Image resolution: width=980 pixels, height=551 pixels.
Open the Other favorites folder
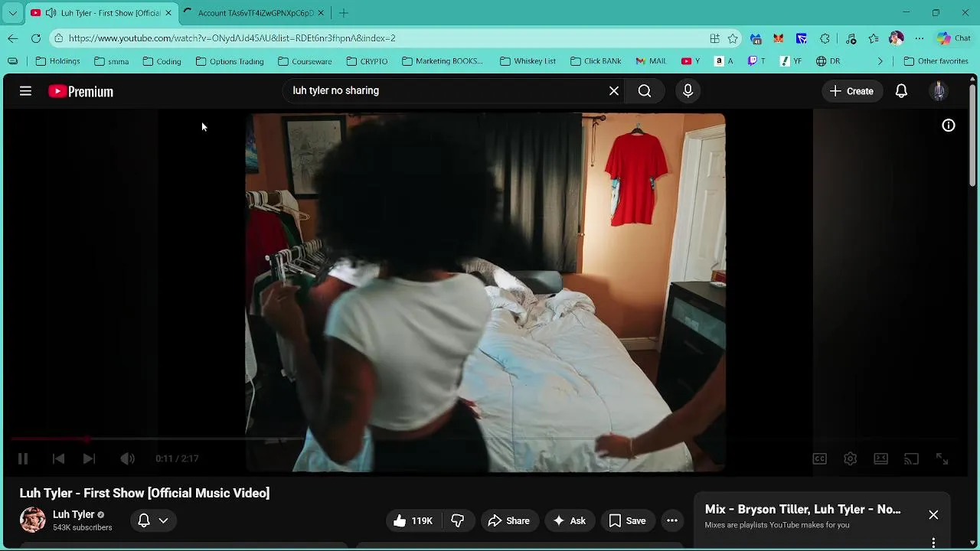(936, 61)
